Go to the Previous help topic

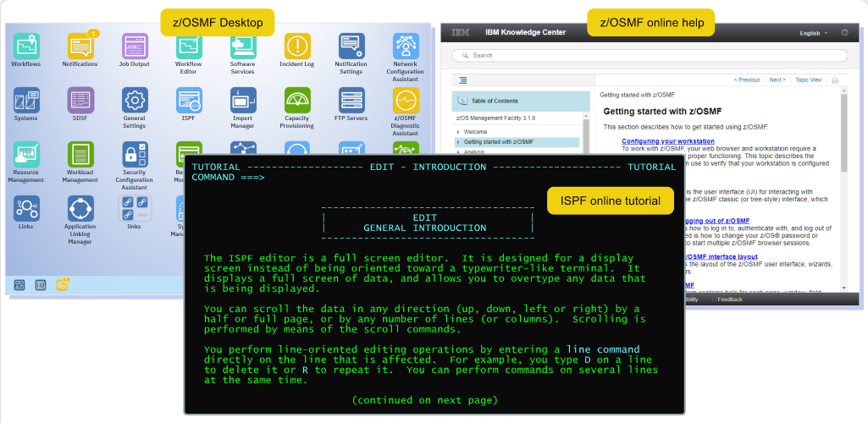coord(747,80)
